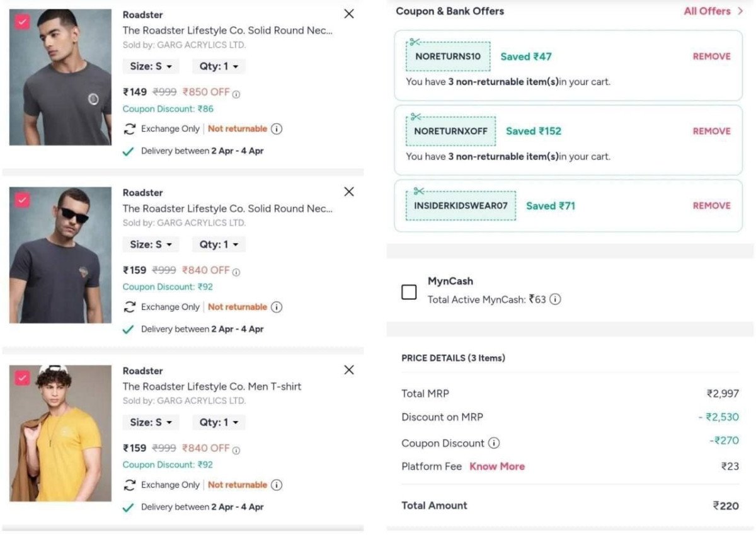Screen dimensions: 756x535
Task: Click info icon beside ₹850 OFF price
Action: [236, 94]
